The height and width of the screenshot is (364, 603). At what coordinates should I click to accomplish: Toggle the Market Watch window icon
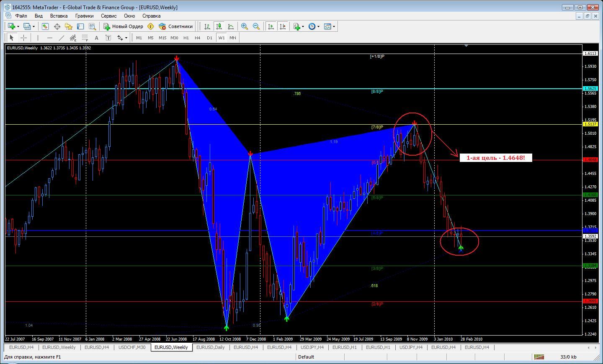[45, 26]
